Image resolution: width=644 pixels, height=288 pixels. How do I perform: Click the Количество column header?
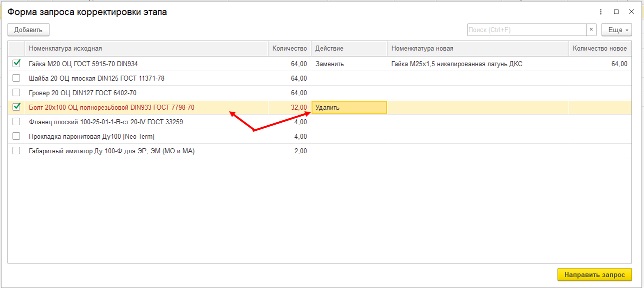point(289,49)
